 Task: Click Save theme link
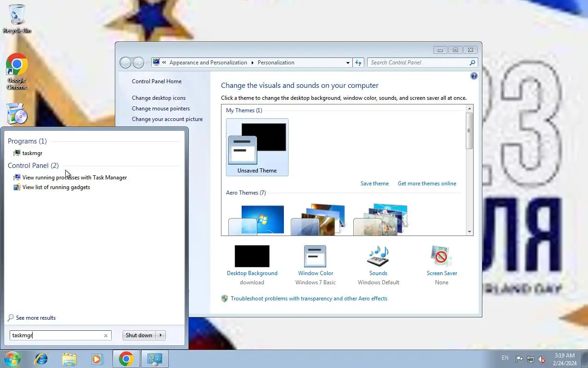pos(374,184)
